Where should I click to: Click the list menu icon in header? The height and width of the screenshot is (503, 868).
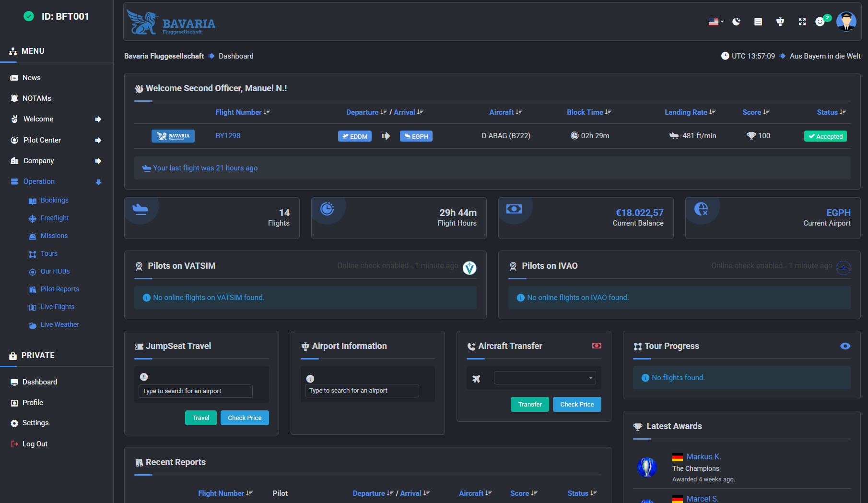point(758,22)
